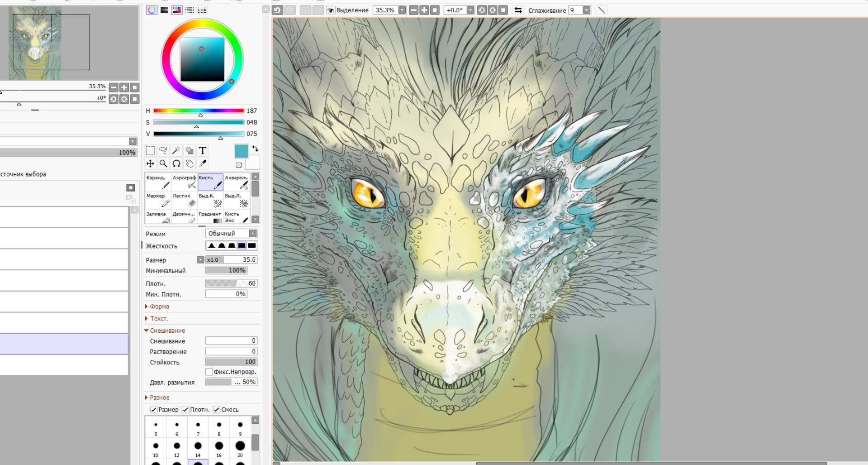Enable the Фикс.Непрозр. checkbox
The width and height of the screenshot is (868, 465).
click(x=209, y=372)
